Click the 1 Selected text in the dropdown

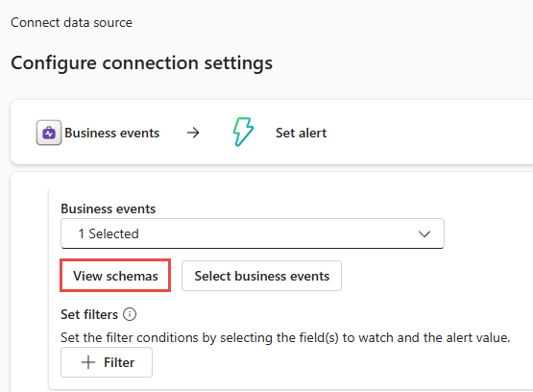[109, 233]
